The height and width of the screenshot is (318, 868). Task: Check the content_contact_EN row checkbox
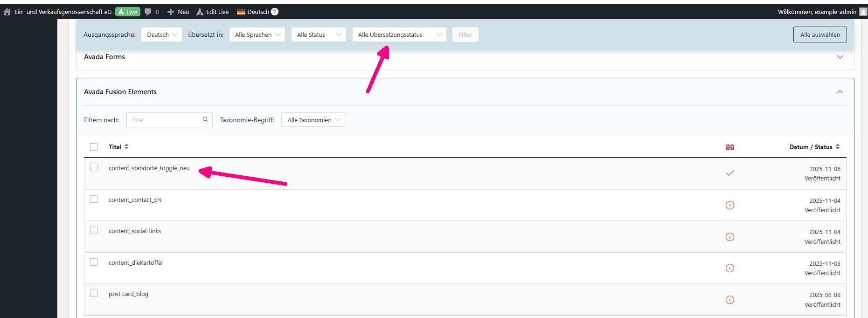click(94, 199)
